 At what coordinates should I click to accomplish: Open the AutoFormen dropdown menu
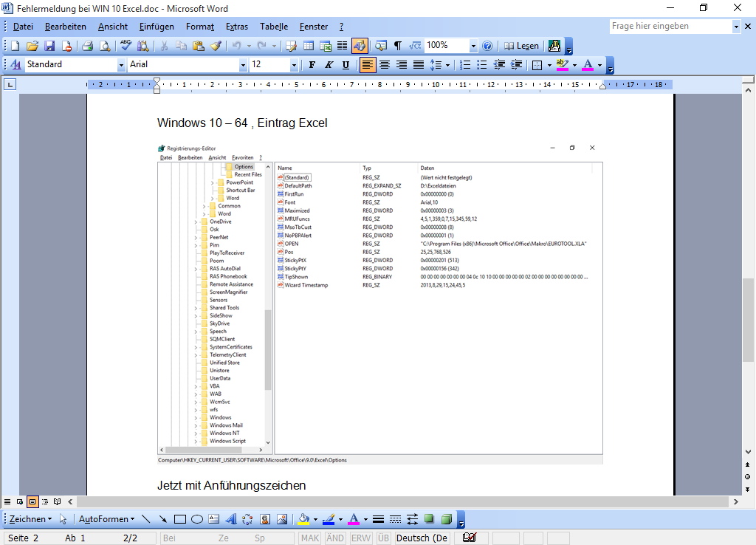point(107,519)
